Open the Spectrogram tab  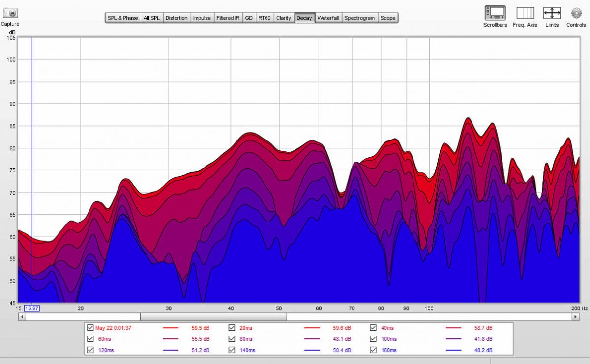359,18
